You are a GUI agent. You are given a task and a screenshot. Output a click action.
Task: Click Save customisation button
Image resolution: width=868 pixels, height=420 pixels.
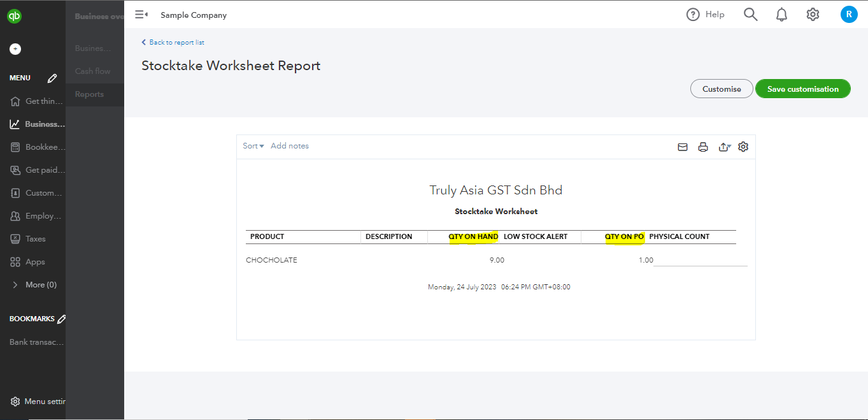(802, 89)
